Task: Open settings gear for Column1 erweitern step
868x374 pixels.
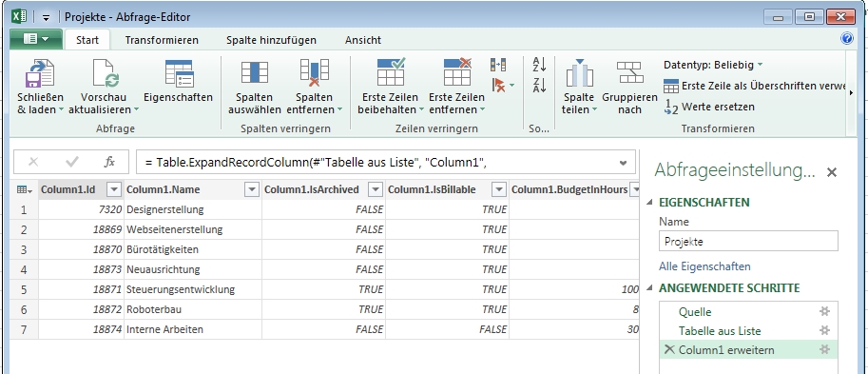Action: [x=824, y=349]
